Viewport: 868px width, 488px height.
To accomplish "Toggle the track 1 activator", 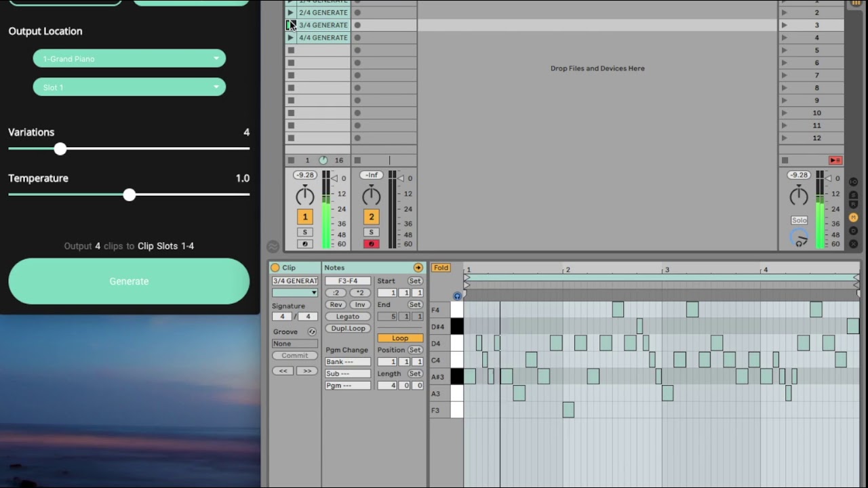I will pyautogui.click(x=305, y=217).
